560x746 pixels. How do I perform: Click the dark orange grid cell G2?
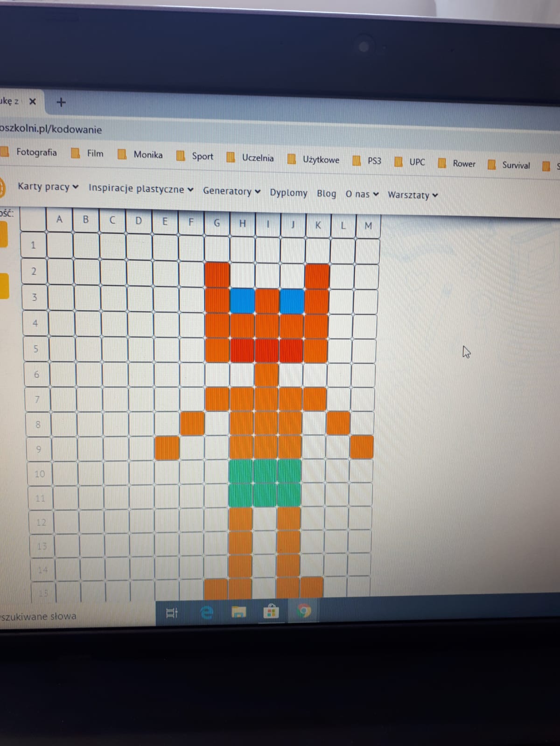(217, 275)
